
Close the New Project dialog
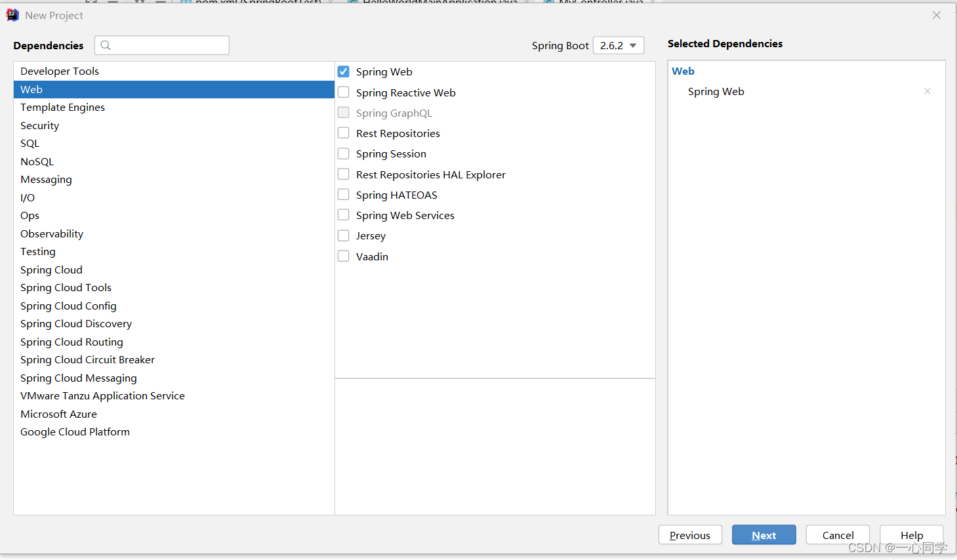click(937, 15)
